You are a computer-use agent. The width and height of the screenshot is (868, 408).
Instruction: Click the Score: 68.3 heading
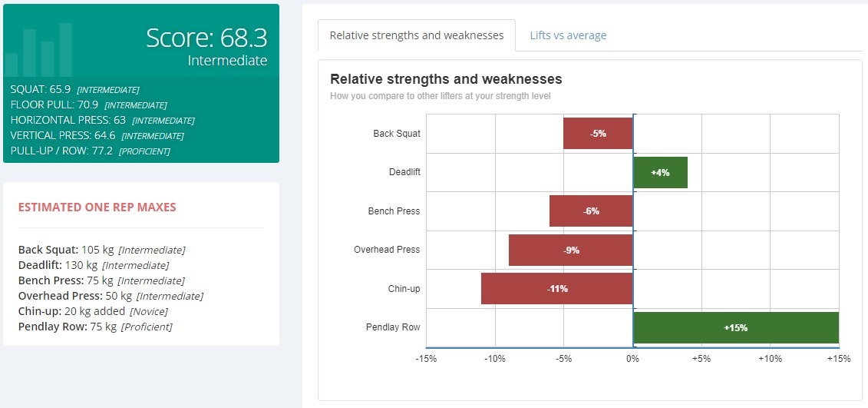click(x=206, y=38)
